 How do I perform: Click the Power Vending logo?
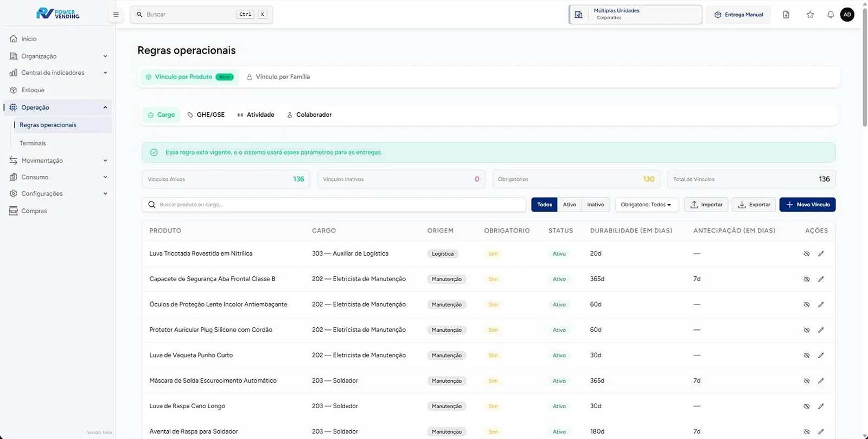(x=58, y=14)
